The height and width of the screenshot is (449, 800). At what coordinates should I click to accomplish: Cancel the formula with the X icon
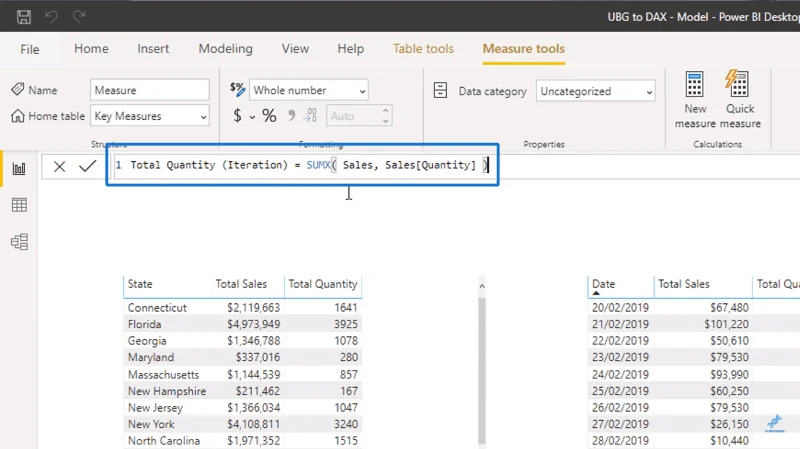tap(59, 166)
